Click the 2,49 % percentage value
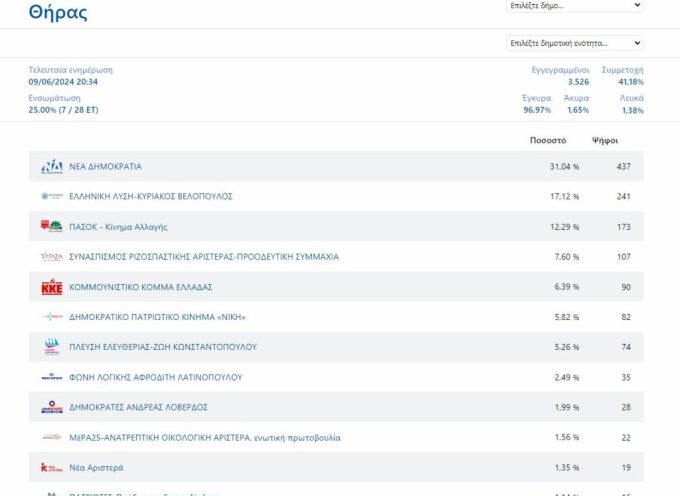The width and height of the screenshot is (680, 496). (566, 377)
